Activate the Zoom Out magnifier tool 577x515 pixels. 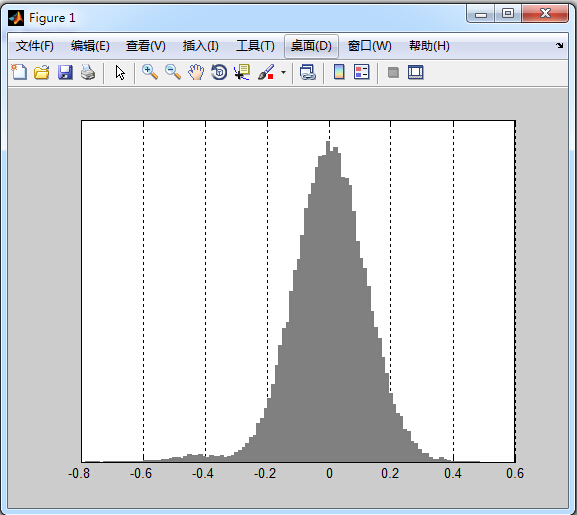coord(173,72)
